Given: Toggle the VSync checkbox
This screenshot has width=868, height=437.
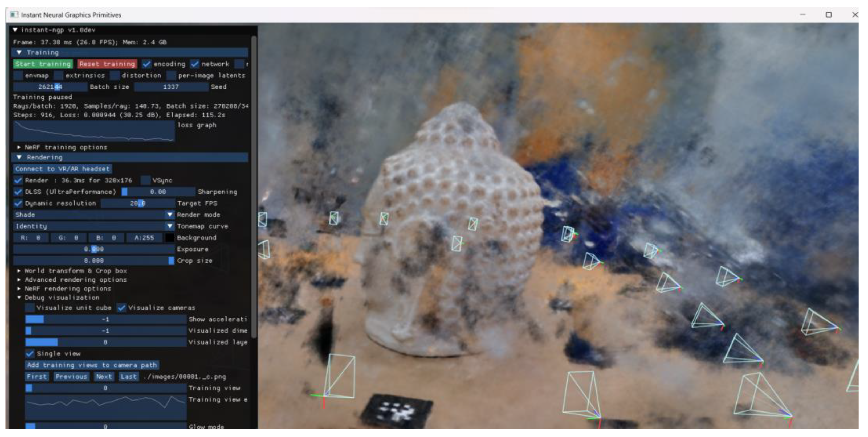Looking at the screenshot, I should pos(146,180).
